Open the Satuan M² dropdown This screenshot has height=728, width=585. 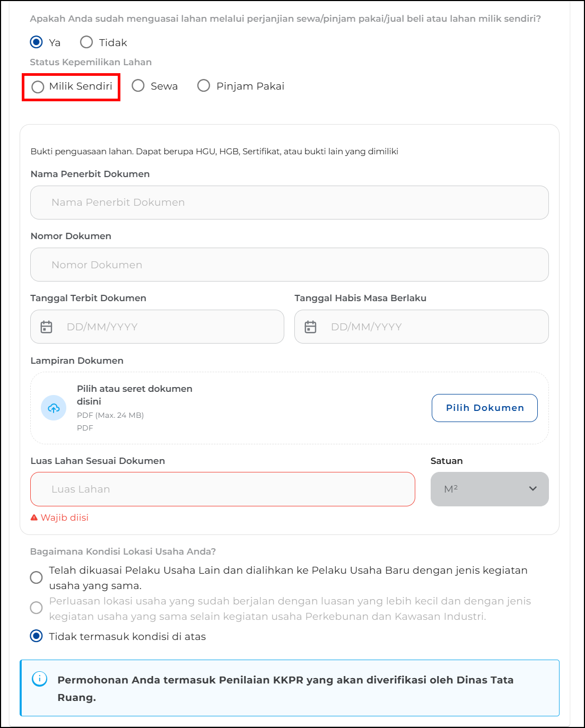(489, 489)
